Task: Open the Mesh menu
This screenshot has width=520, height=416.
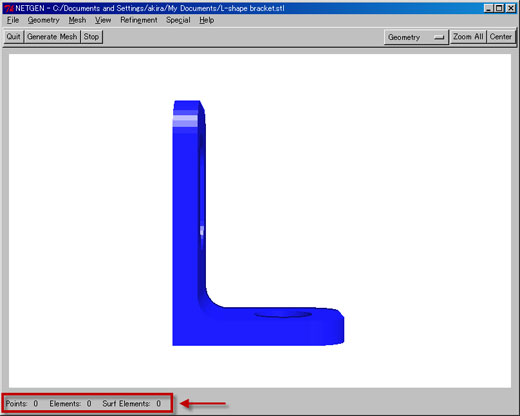Action: point(77,20)
